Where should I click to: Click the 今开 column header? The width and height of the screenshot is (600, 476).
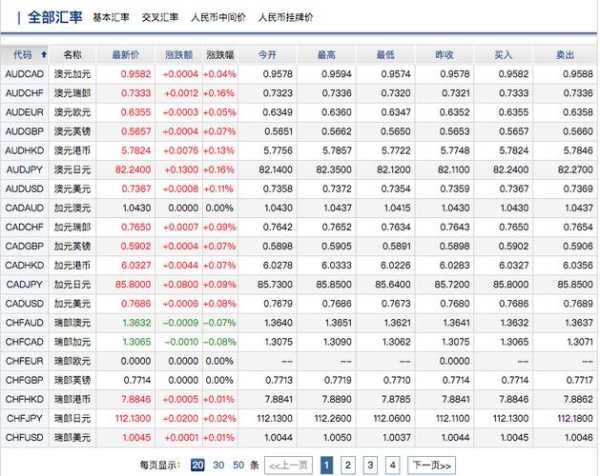coord(268,54)
